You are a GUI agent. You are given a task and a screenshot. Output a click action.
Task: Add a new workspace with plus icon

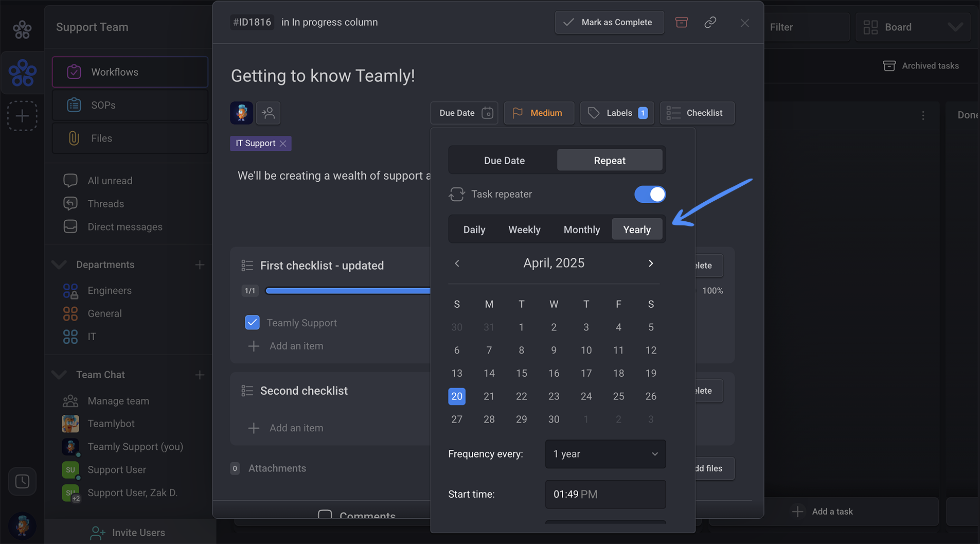coord(22,116)
